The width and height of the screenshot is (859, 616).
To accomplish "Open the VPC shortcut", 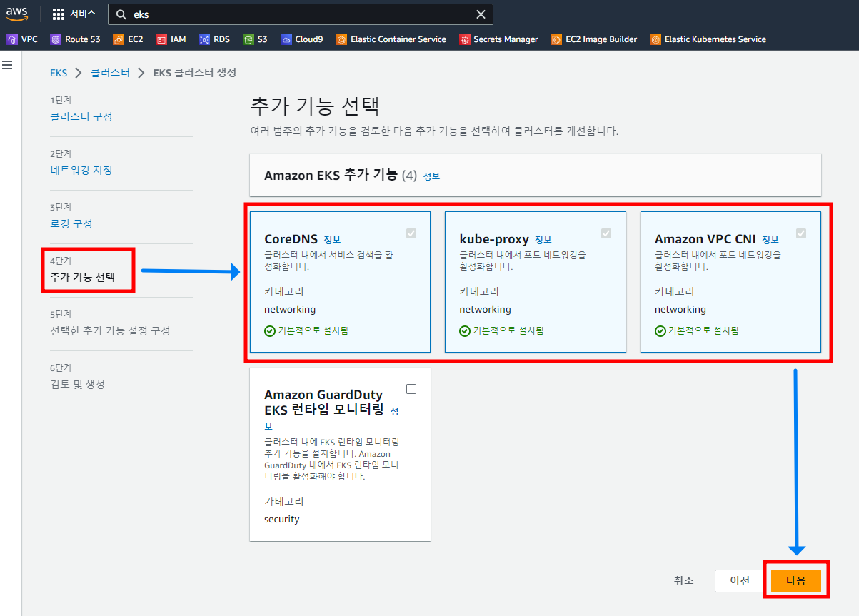I will 22,39.
